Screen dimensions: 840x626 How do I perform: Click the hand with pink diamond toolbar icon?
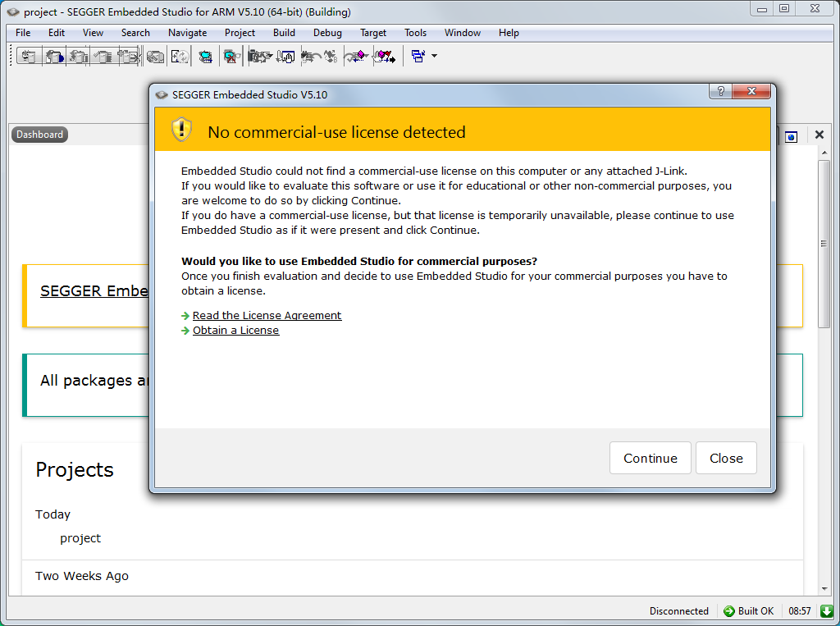click(x=384, y=57)
